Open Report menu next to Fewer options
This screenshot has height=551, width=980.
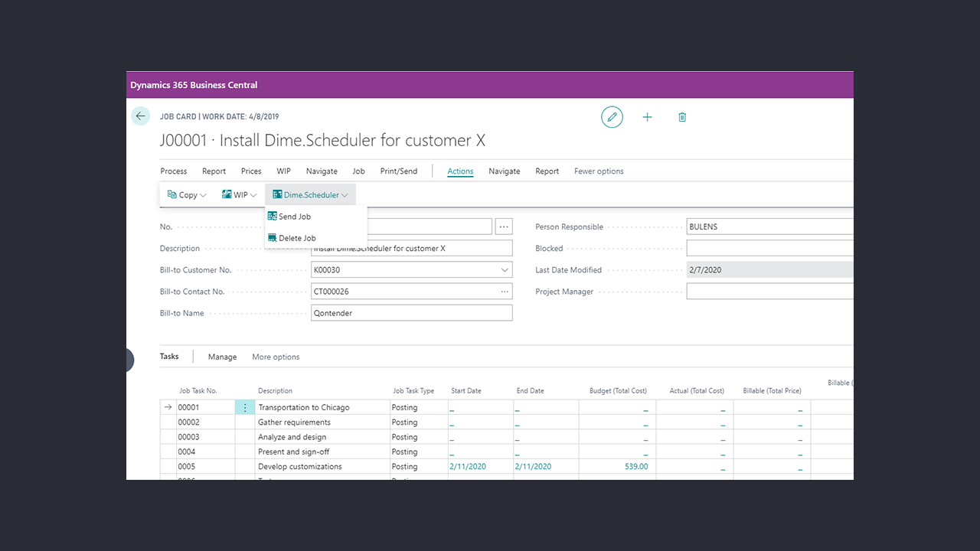click(547, 171)
